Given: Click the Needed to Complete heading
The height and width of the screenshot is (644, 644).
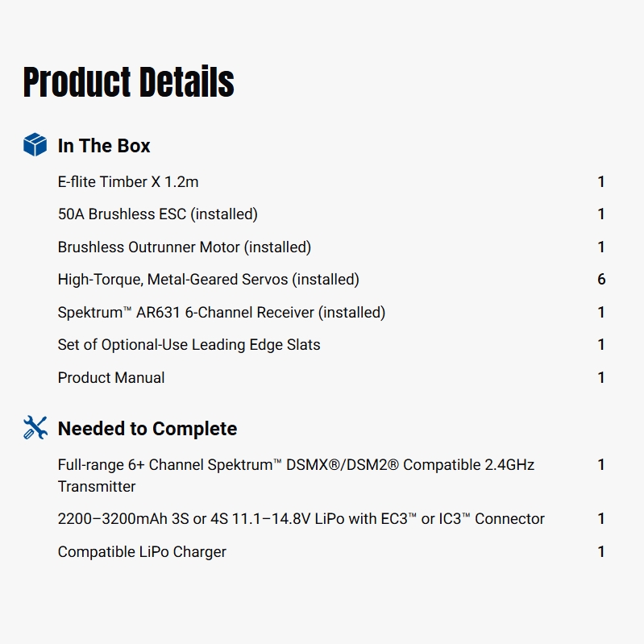Looking at the screenshot, I should 147,429.
